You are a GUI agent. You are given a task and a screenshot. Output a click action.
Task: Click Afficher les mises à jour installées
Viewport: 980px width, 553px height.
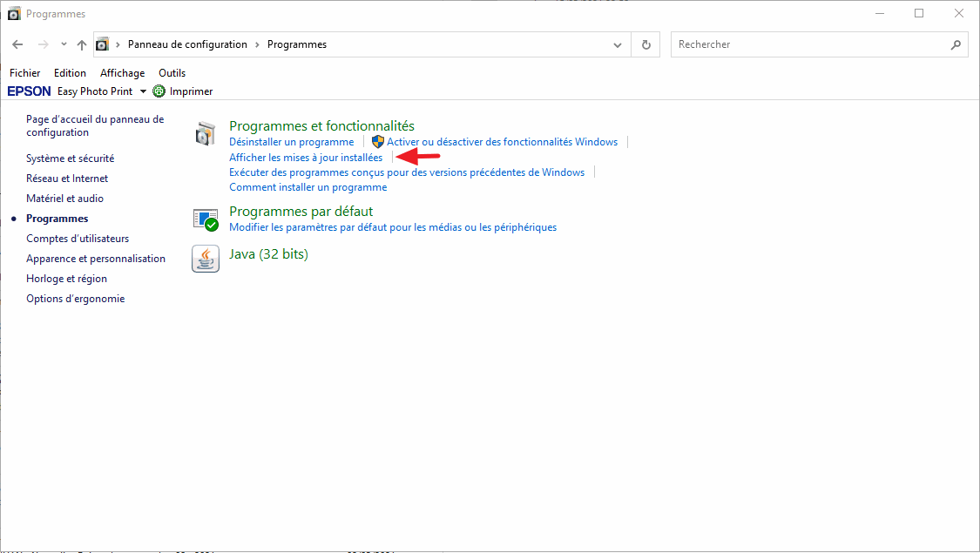306,158
